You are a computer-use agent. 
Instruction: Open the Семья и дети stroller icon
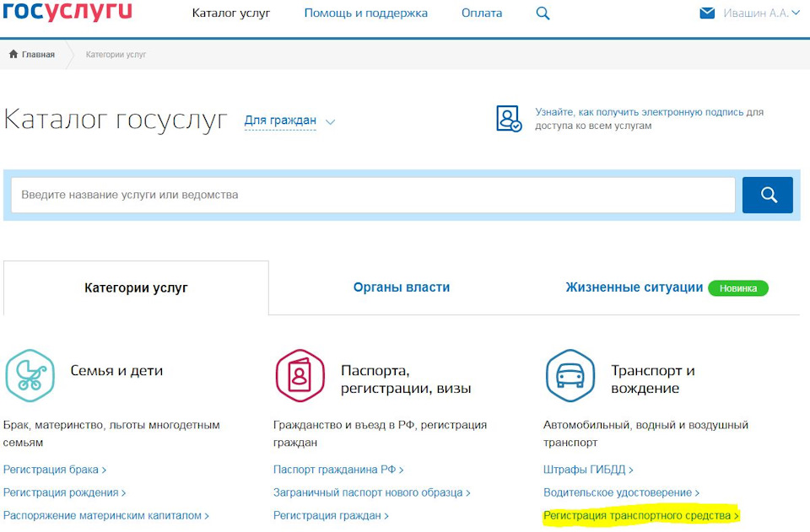tap(30, 376)
